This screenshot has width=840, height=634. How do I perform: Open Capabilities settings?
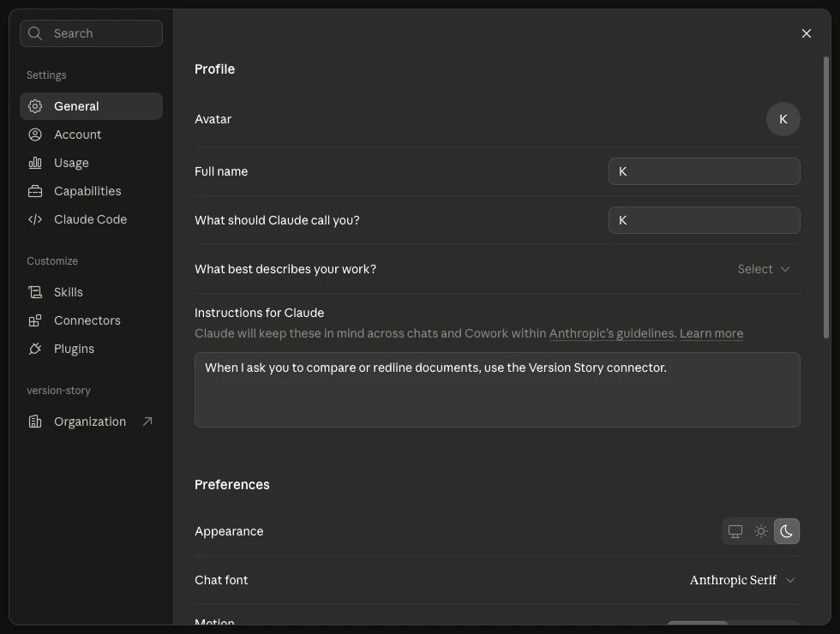91,191
